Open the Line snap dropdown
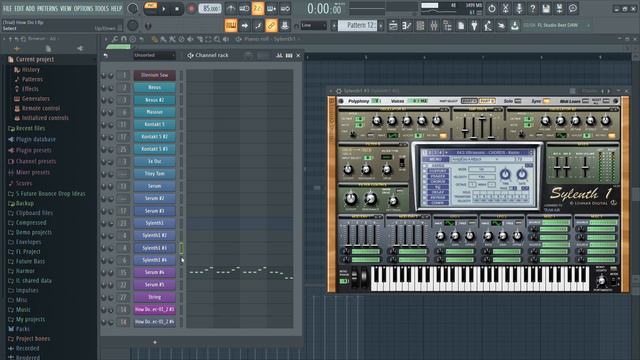Screen dimensions: 640x360 click(x=313, y=26)
